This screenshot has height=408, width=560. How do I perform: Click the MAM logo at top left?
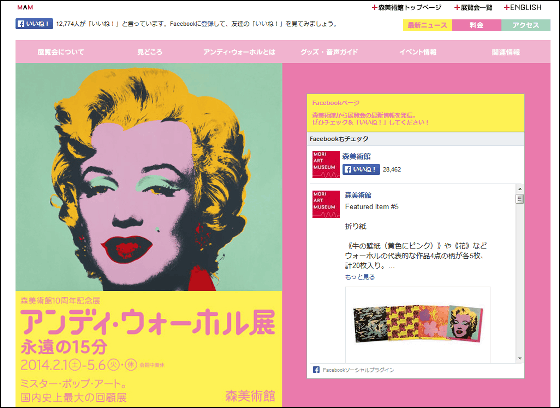coord(25,8)
